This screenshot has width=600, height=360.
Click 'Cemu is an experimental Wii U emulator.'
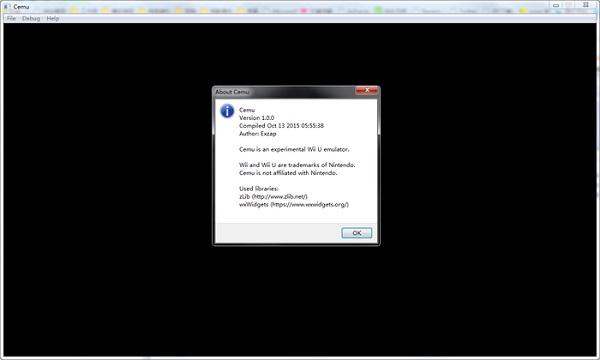[294, 149]
